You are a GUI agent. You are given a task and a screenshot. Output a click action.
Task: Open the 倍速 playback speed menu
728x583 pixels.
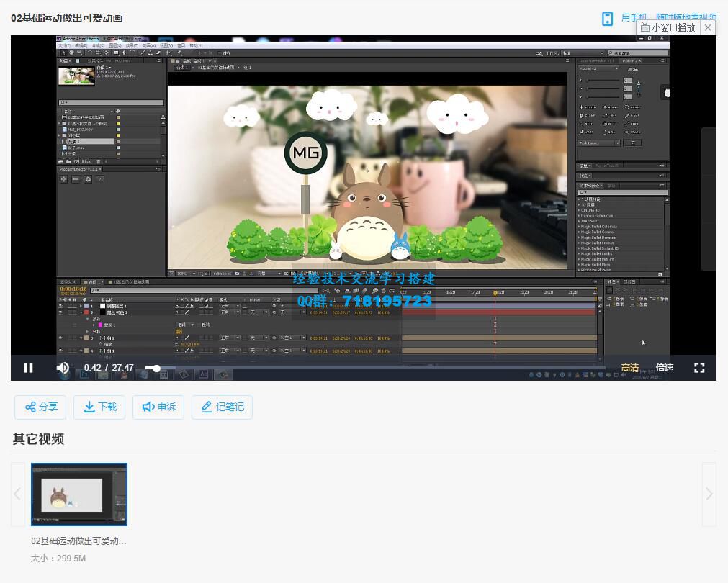[665, 368]
